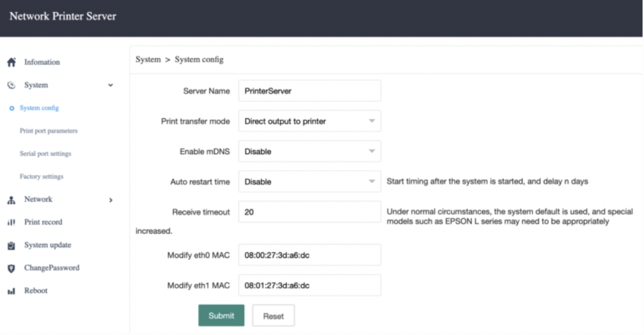Screen dimensions: 644x335
Task: Click the ChangePassword shield icon
Action: coord(11,268)
